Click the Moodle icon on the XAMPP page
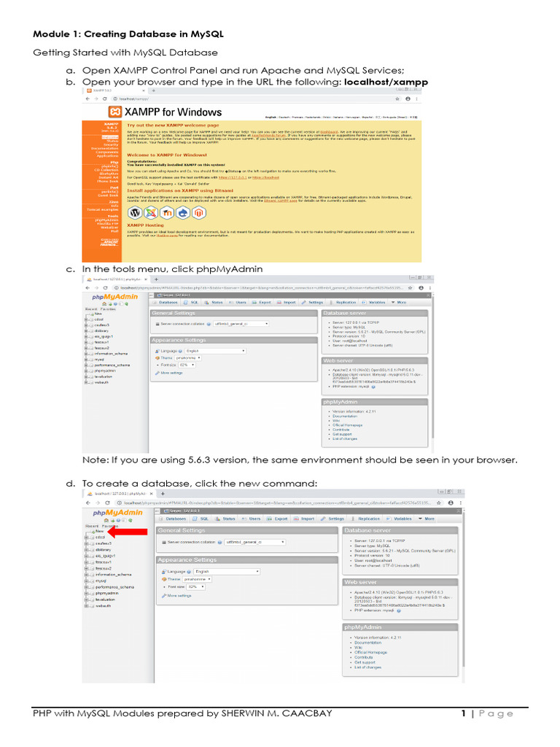 click(167, 213)
